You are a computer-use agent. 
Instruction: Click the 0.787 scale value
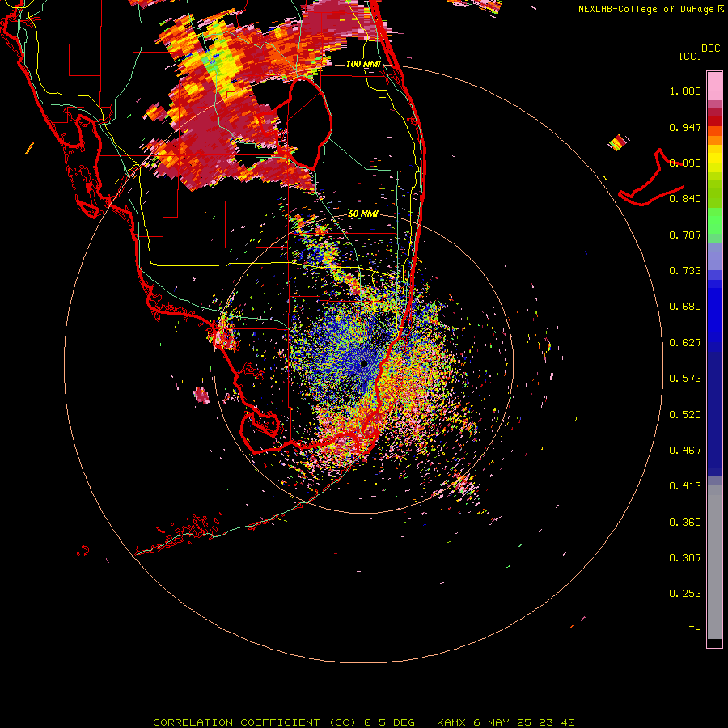click(685, 235)
